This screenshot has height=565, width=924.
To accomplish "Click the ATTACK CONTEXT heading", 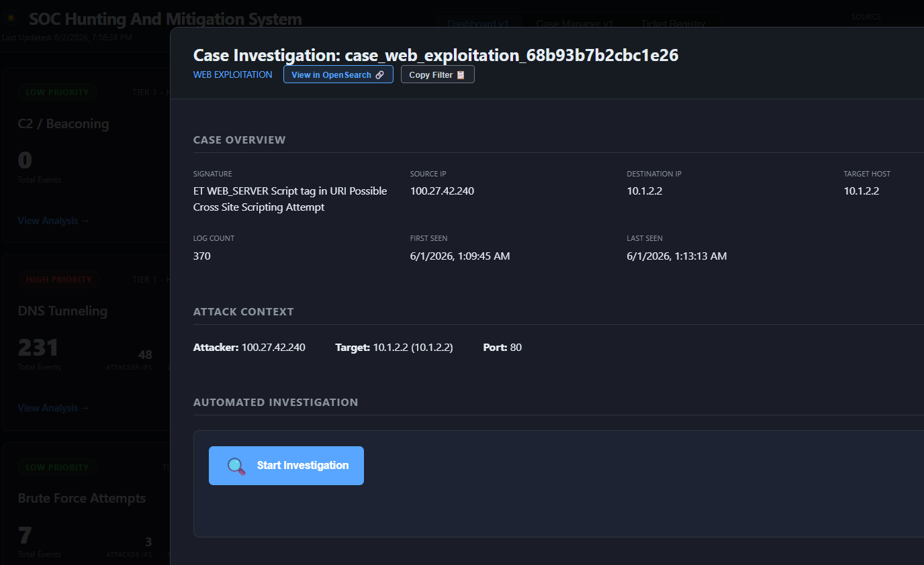I will point(244,312).
